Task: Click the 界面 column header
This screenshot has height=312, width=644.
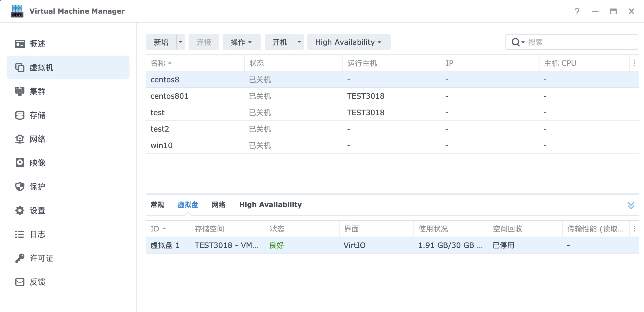Action: tap(376, 229)
